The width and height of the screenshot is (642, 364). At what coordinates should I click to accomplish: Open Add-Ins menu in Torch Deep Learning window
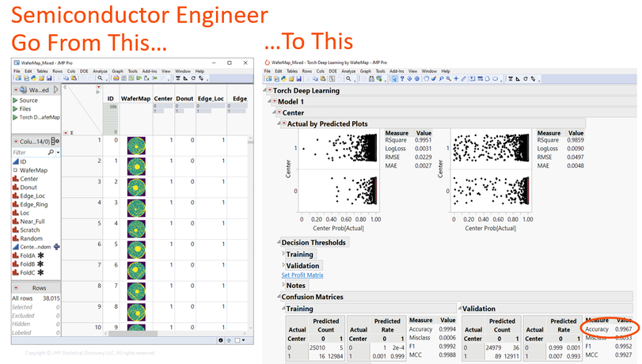tap(397, 71)
